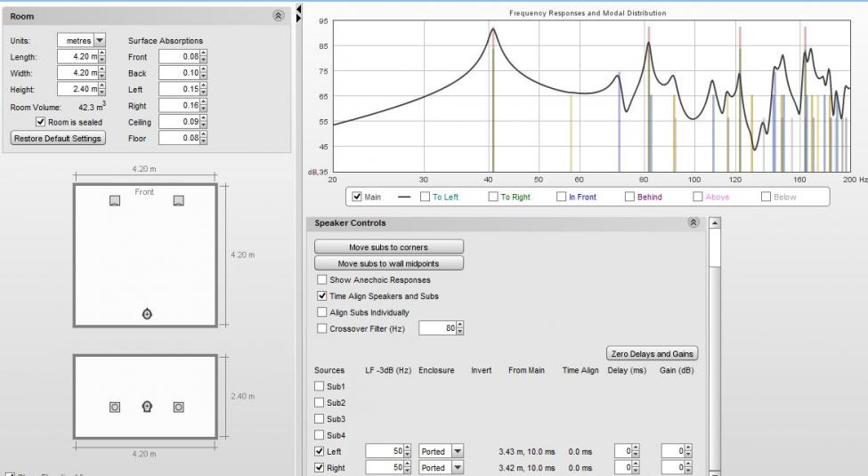The height and width of the screenshot is (476, 868).
Task: Click the Ceiling absorption value field
Action: pyautogui.click(x=179, y=121)
